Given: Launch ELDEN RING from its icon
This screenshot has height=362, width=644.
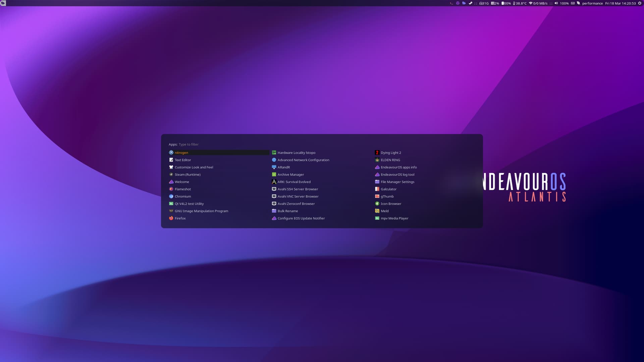Looking at the screenshot, I should (377, 160).
